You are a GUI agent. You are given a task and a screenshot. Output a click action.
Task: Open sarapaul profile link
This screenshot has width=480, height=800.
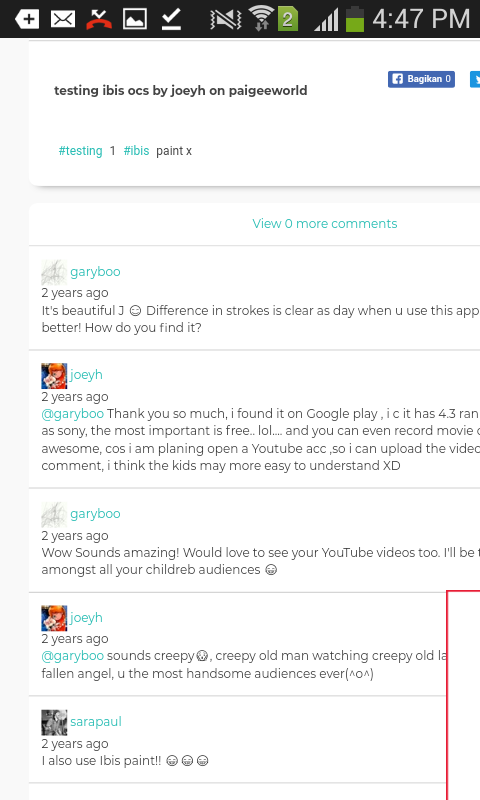pos(96,721)
